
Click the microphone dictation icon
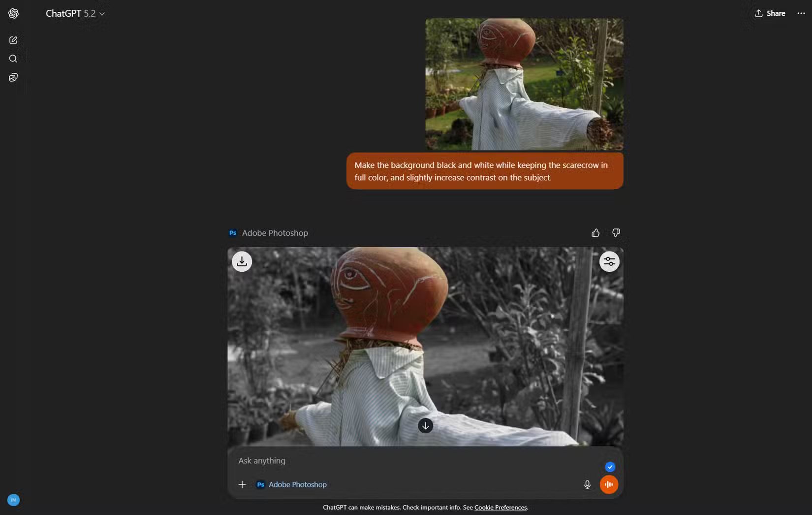click(x=587, y=484)
